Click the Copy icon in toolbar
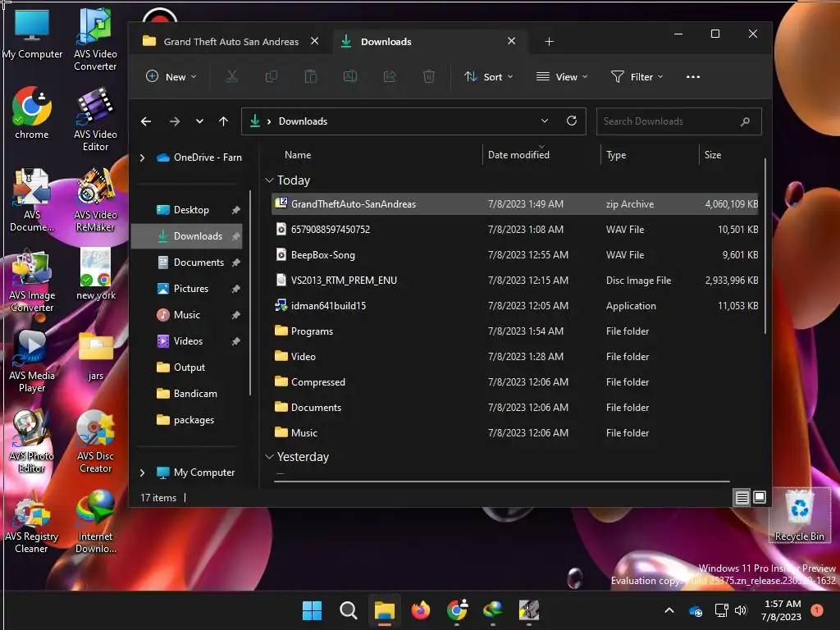Image resolution: width=840 pixels, height=630 pixels. [272, 76]
